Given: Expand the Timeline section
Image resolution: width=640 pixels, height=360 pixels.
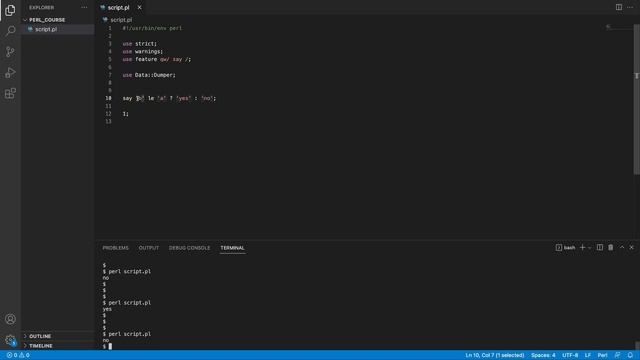Looking at the screenshot, I should [x=41, y=346].
